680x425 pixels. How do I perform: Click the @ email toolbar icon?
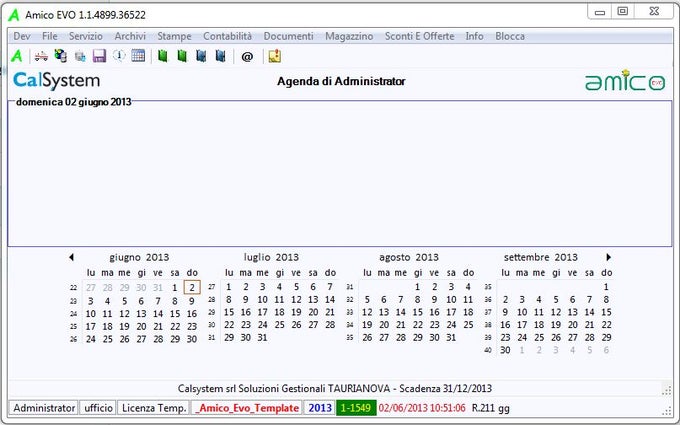(x=247, y=57)
